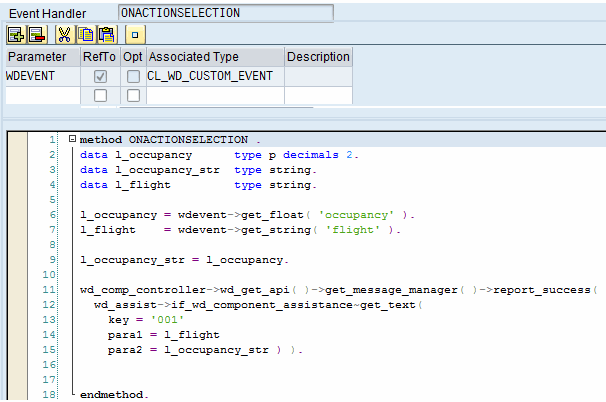The height and width of the screenshot is (402, 606).
Task: Click the empty Associated Type cell
Action: (214, 96)
